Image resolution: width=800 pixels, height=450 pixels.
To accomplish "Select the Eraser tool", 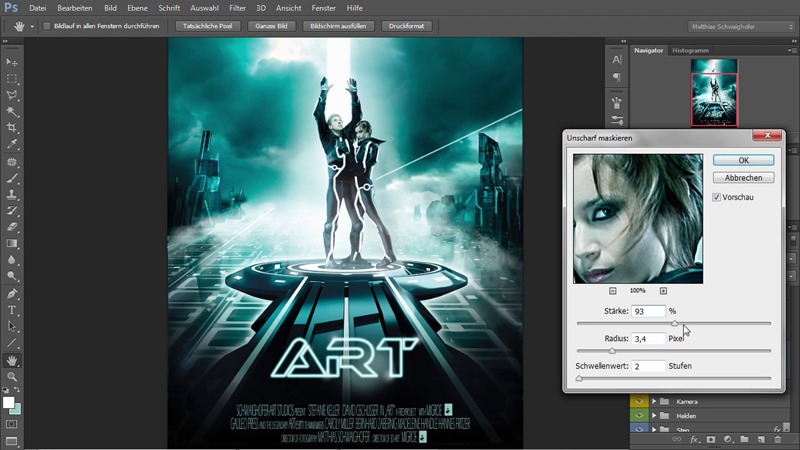I will [11, 227].
